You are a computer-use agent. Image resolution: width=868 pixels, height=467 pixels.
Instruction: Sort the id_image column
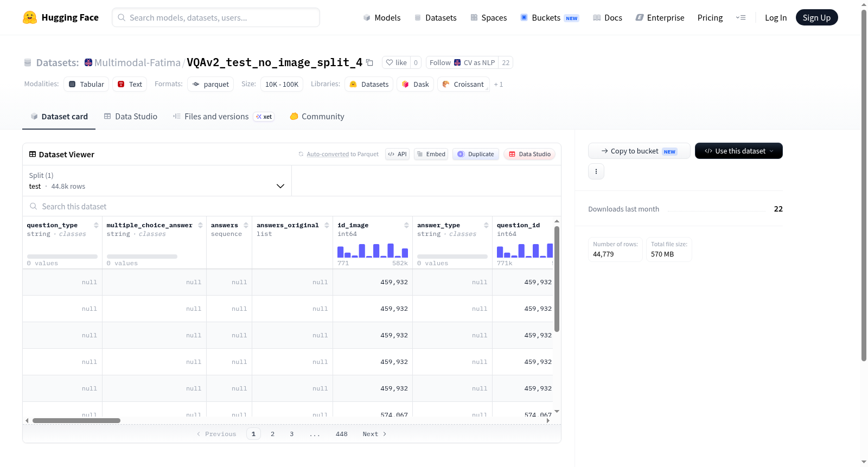coord(406,225)
